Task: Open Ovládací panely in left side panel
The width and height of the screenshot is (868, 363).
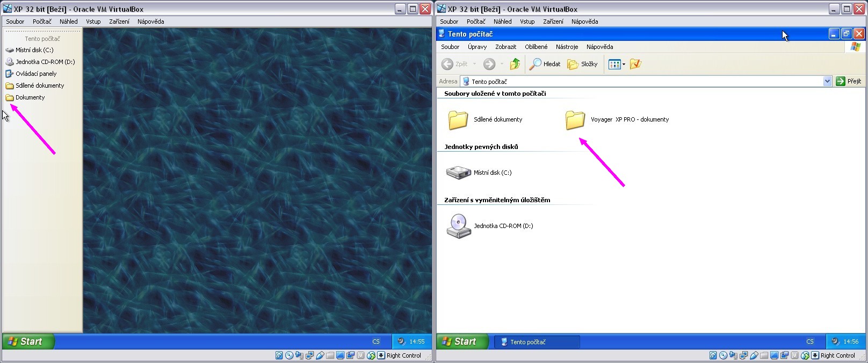Action: click(35, 74)
